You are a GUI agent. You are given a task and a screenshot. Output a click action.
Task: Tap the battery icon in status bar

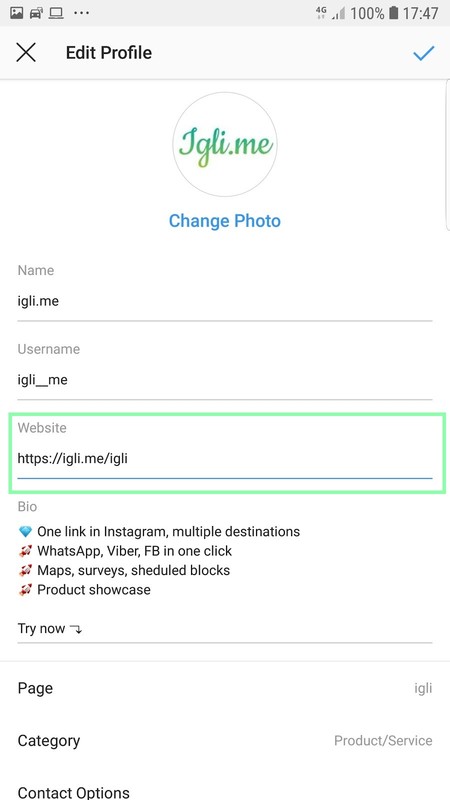click(393, 13)
